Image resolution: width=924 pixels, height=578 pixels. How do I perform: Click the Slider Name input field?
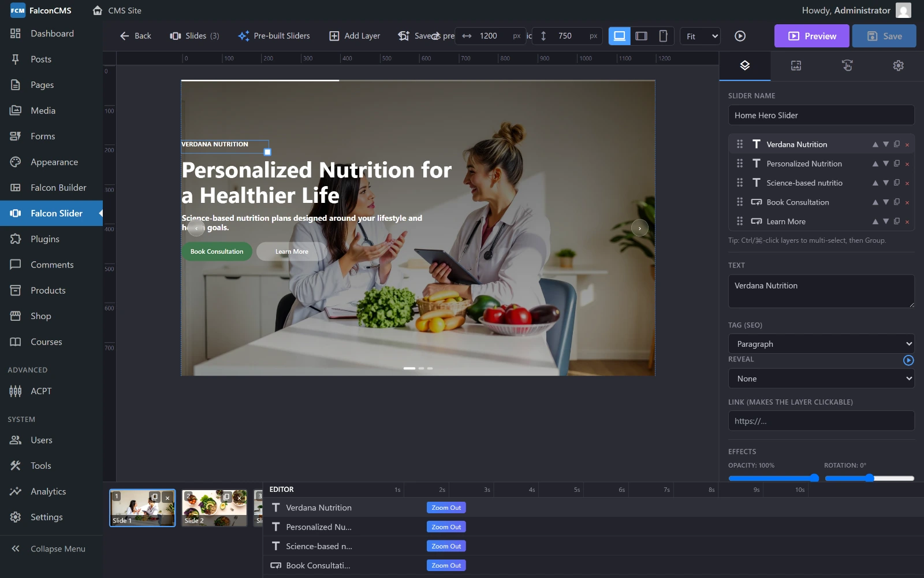[x=821, y=115]
